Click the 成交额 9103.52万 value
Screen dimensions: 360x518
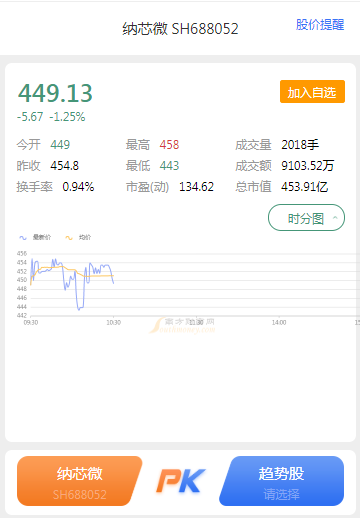pyautogui.click(x=308, y=166)
